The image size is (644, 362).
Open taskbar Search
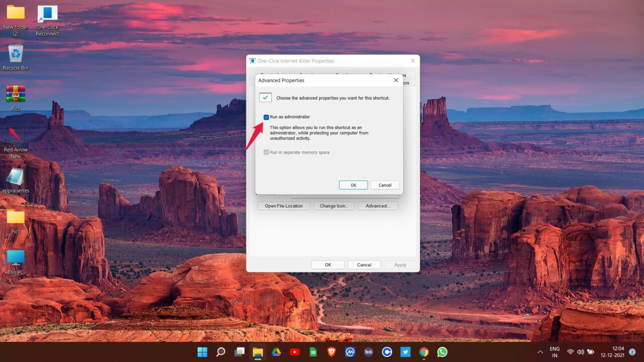(x=220, y=352)
